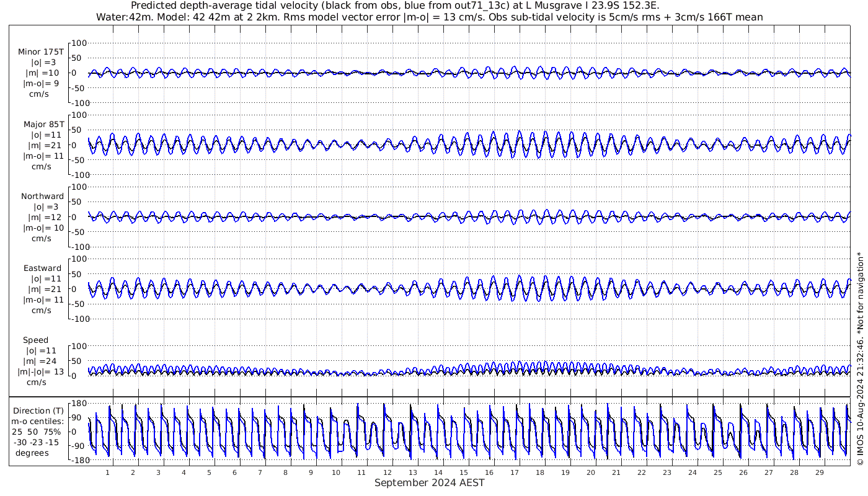The image size is (868, 496).
Task: Click '|m| =24' in the Speed panel
Action: [x=42, y=361]
